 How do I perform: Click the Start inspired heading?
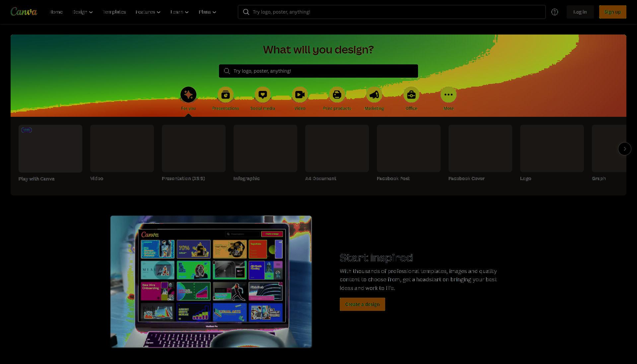pyautogui.click(x=376, y=258)
